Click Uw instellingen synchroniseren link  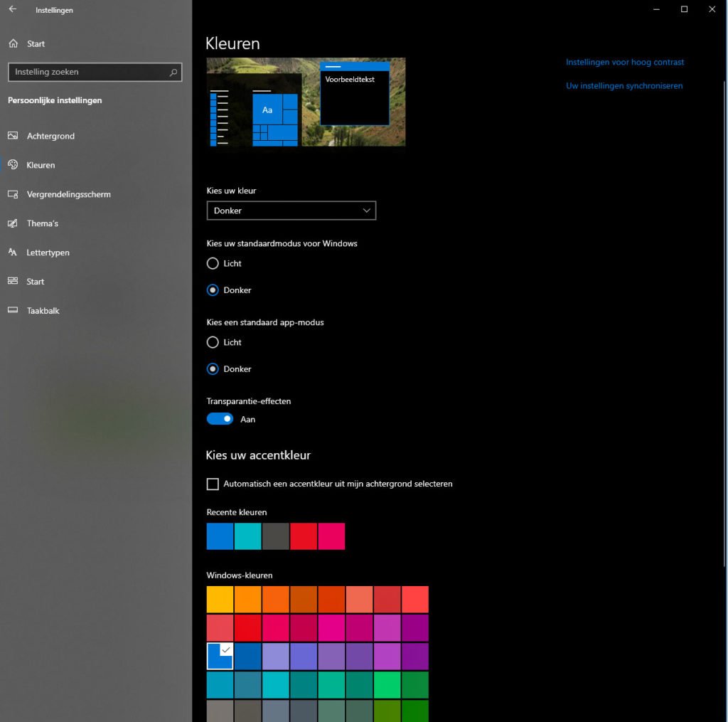[x=624, y=85]
